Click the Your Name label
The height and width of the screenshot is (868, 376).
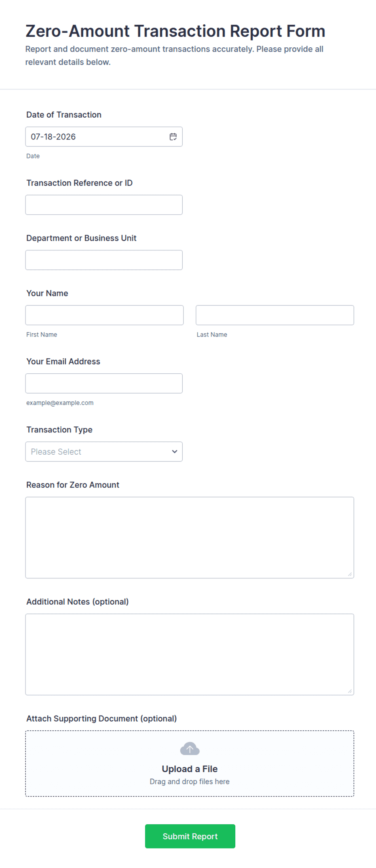[47, 293]
